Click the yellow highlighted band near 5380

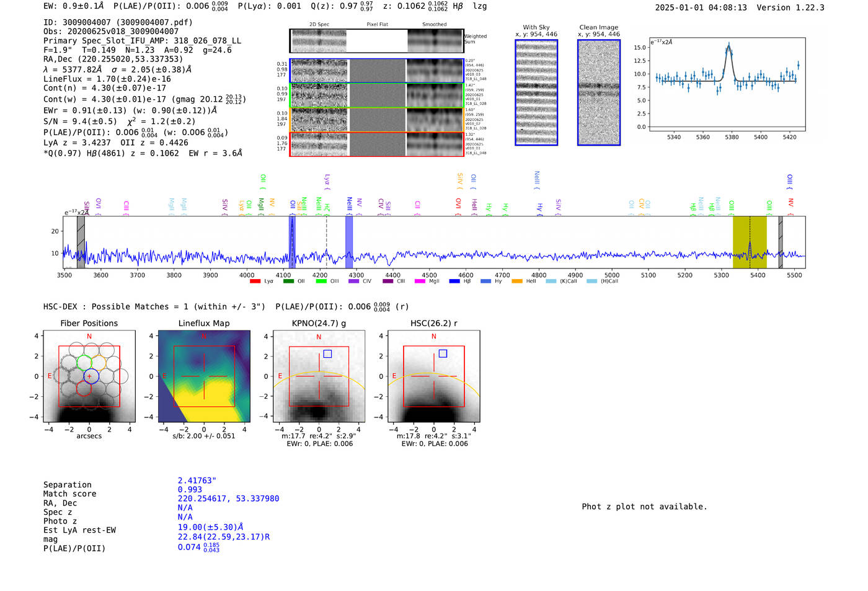(x=750, y=242)
